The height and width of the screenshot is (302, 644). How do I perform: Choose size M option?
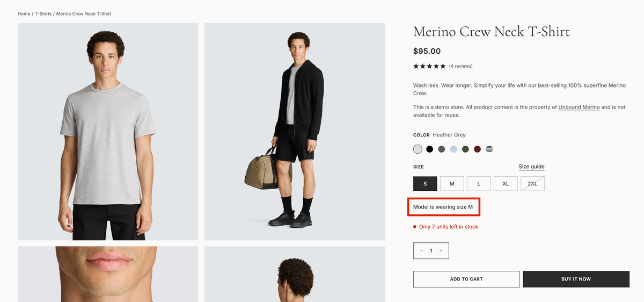point(452,184)
